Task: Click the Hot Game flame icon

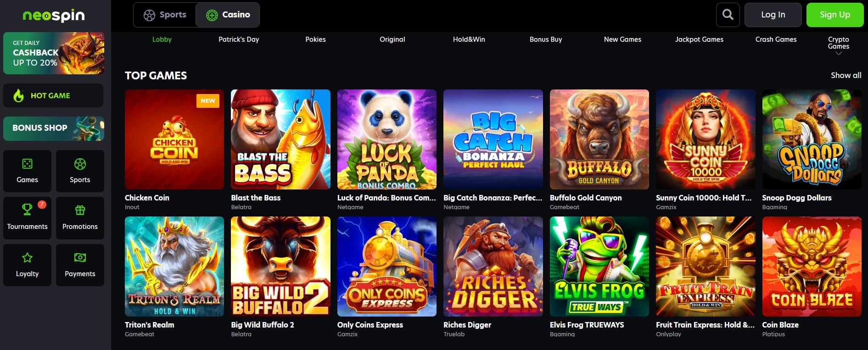Action: point(18,95)
